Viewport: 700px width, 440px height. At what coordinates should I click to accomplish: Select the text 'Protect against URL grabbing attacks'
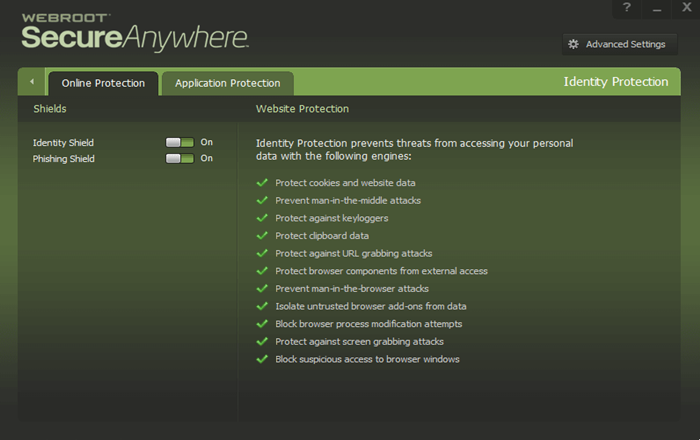(x=354, y=253)
